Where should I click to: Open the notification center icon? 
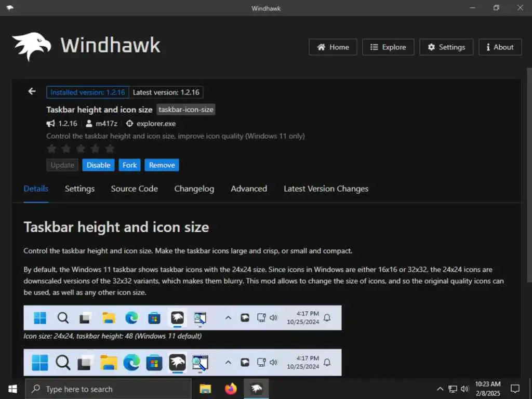point(515,389)
